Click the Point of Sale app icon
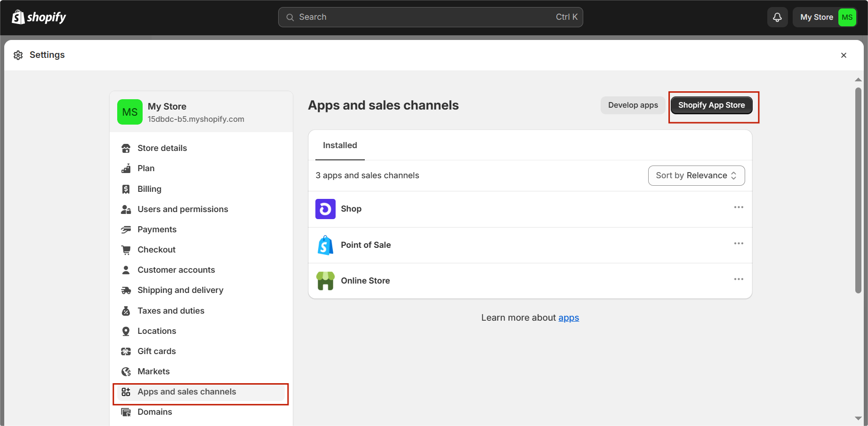Image resolution: width=868 pixels, height=426 pixels. [x=325, y=245]
